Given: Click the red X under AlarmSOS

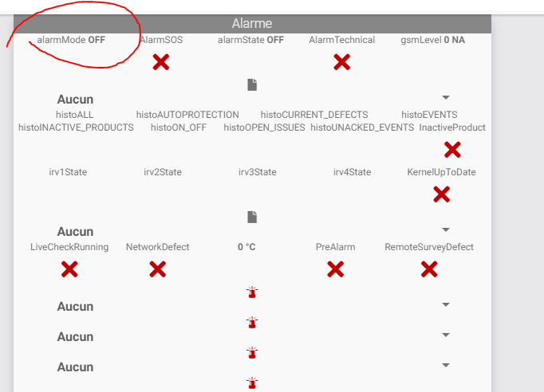Looking at the screenshot, I should tap(161, 62).
